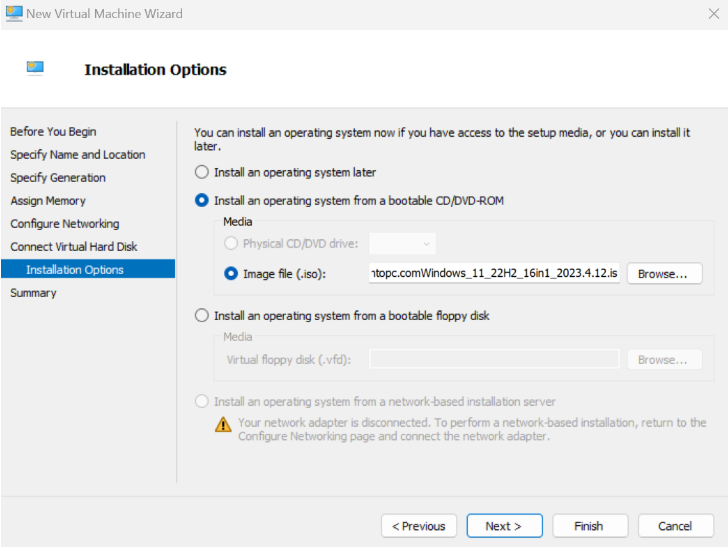The image size is (728, 547).
Task: Click the virtual machine icon beside Installation Options heading
Action: pyautogui.click(x=35, y=68)
